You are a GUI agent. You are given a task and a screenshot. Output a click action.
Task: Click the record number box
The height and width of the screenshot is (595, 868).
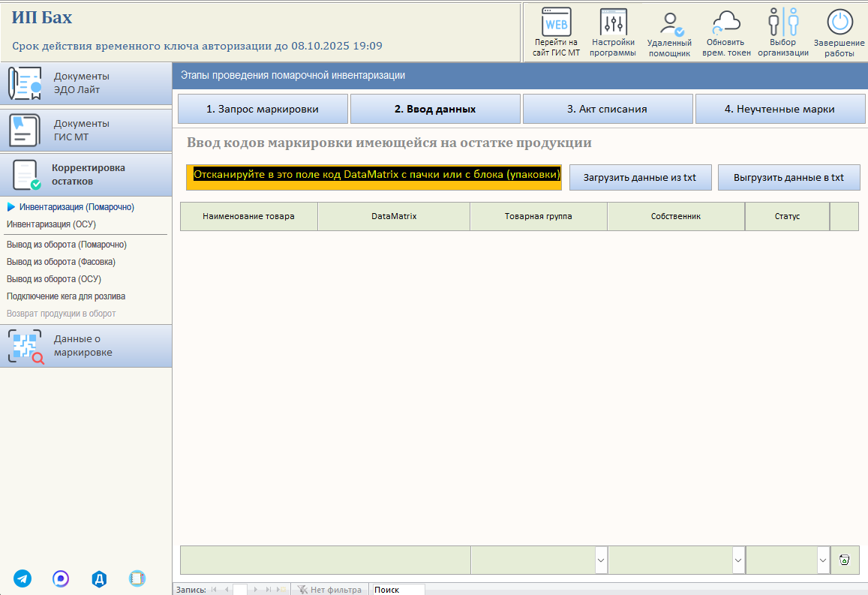click(240, 590)
